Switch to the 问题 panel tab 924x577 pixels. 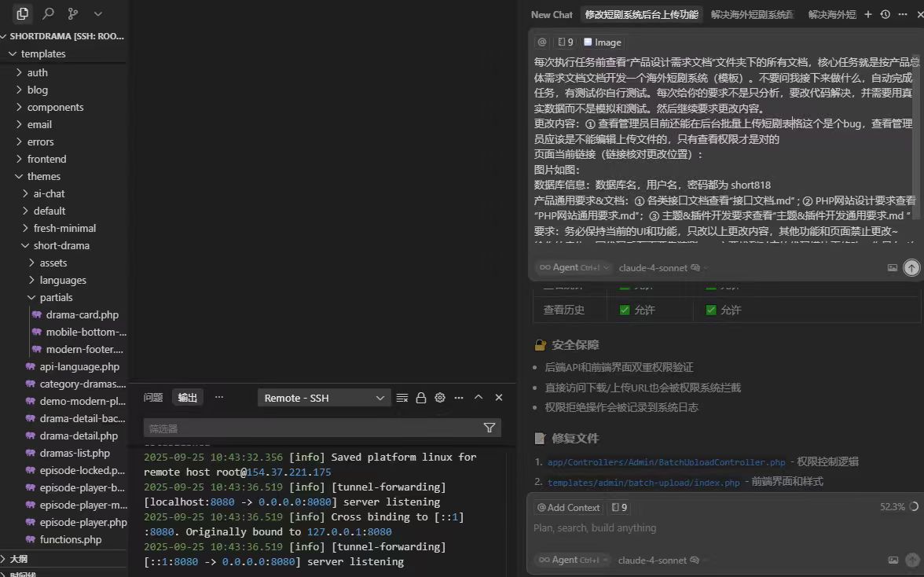tap(153, 397)
